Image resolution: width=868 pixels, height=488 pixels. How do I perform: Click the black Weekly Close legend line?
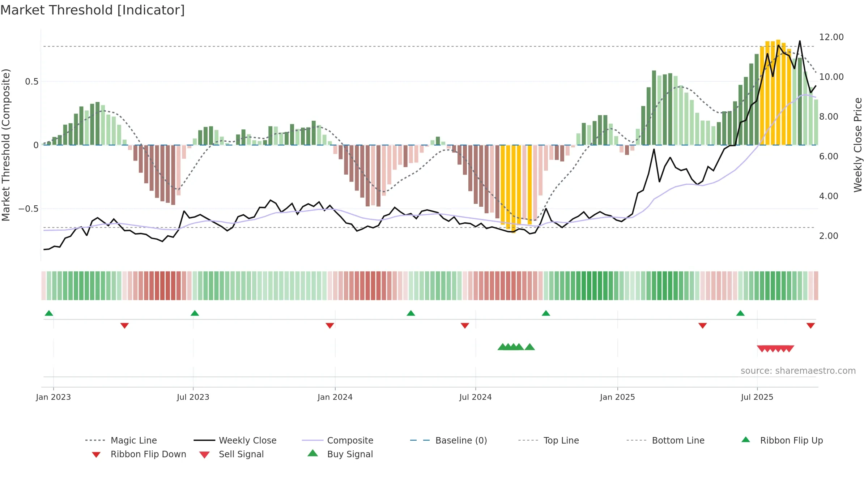(x=204, y=440)
